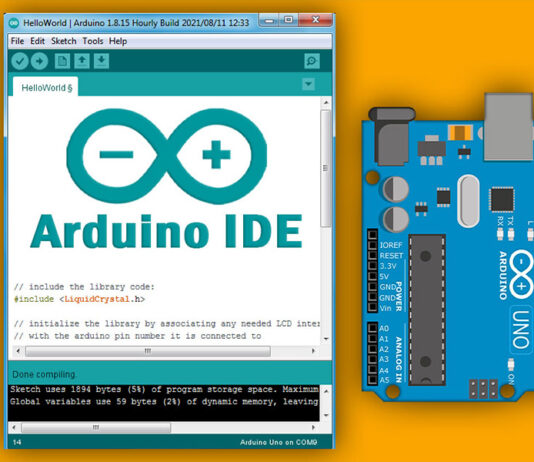
Task: Click editor horizontal scrollbar right arrow
Action: [313, 351]
